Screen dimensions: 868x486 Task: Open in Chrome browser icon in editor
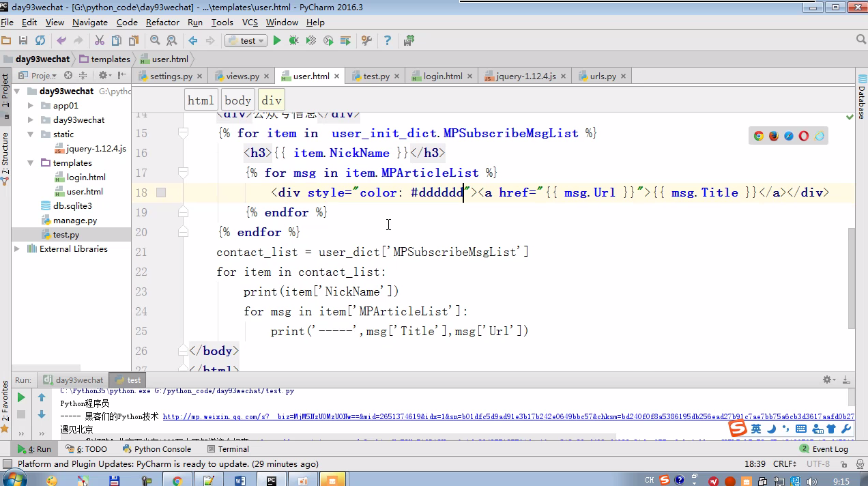[758, 136]
